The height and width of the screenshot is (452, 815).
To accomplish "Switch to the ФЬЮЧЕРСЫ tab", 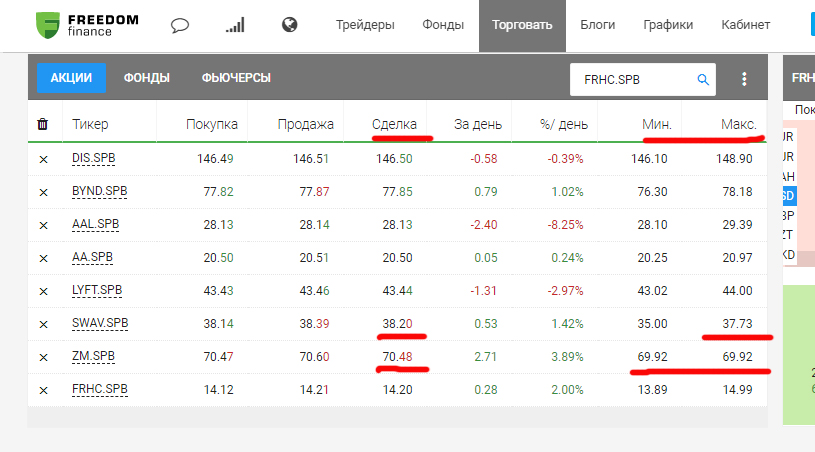I will (x=236, y=78).
